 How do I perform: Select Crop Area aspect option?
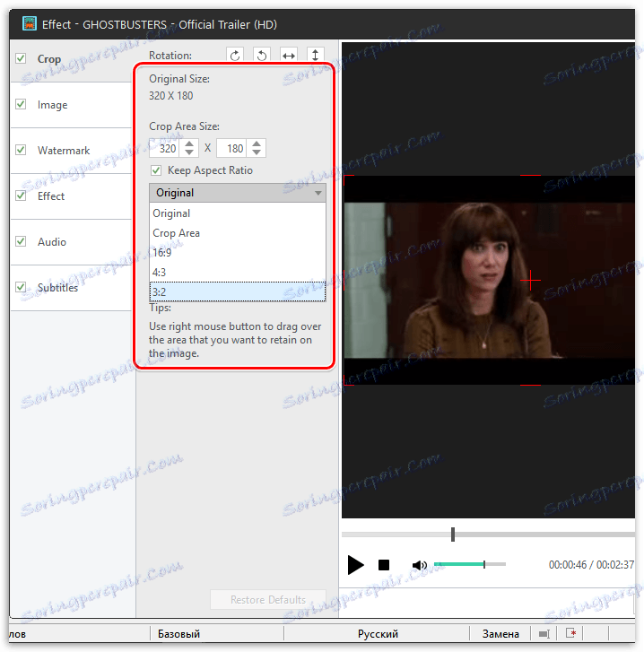238,233
